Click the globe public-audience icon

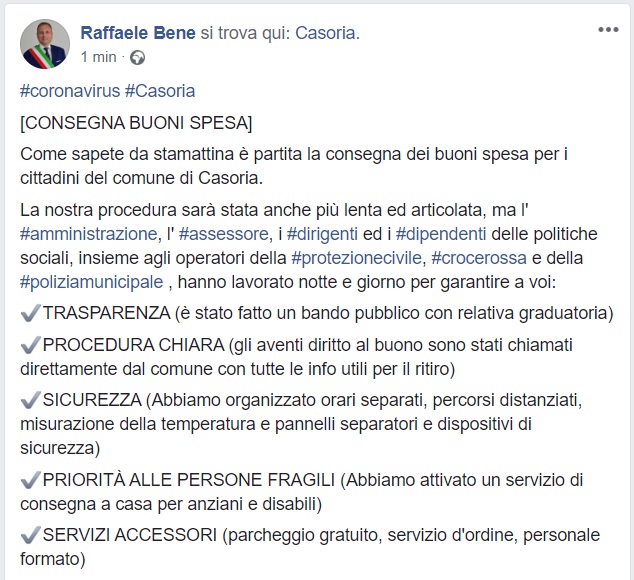coord(137,57)
